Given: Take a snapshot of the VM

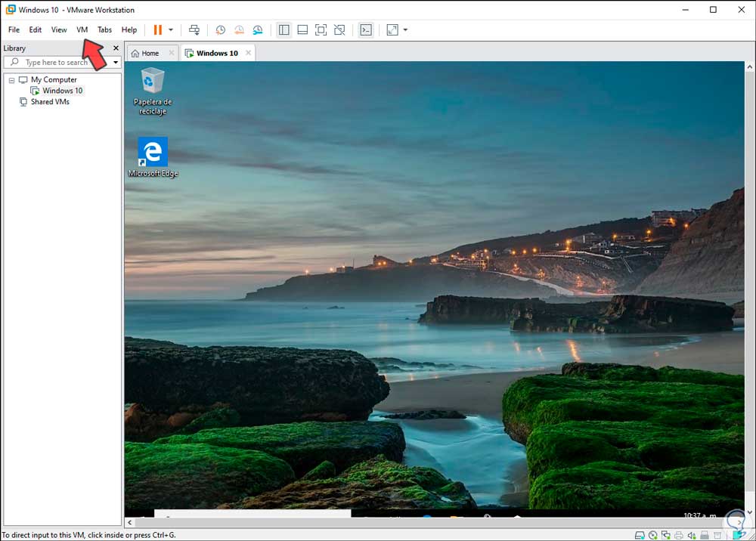Looking at the screenshot, I should [x=220, y=30].
